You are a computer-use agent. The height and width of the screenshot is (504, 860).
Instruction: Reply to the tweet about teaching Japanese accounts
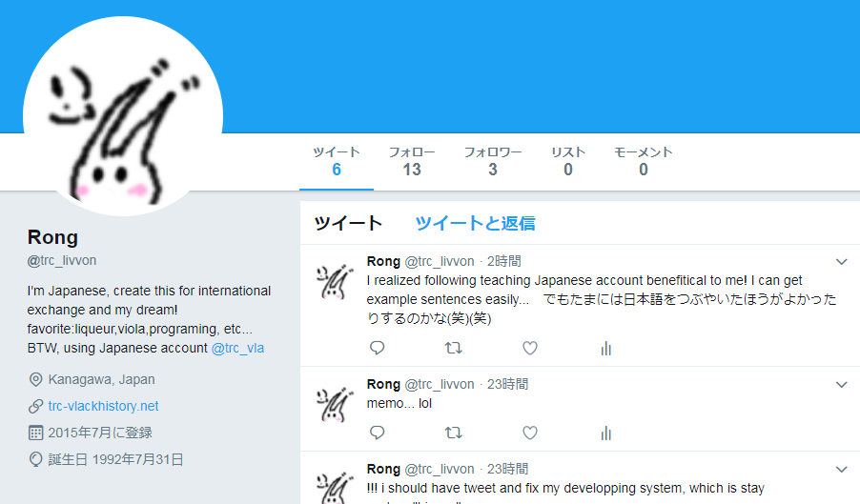378,348
